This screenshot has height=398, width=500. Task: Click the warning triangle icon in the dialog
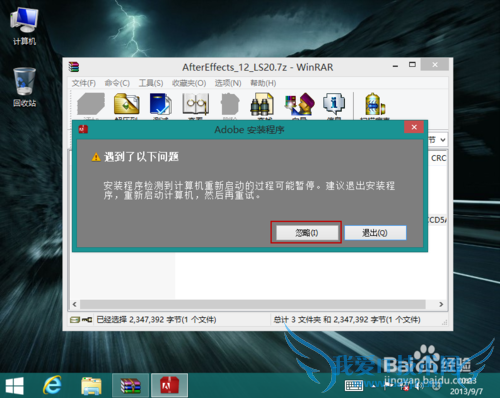pos(96,157)
